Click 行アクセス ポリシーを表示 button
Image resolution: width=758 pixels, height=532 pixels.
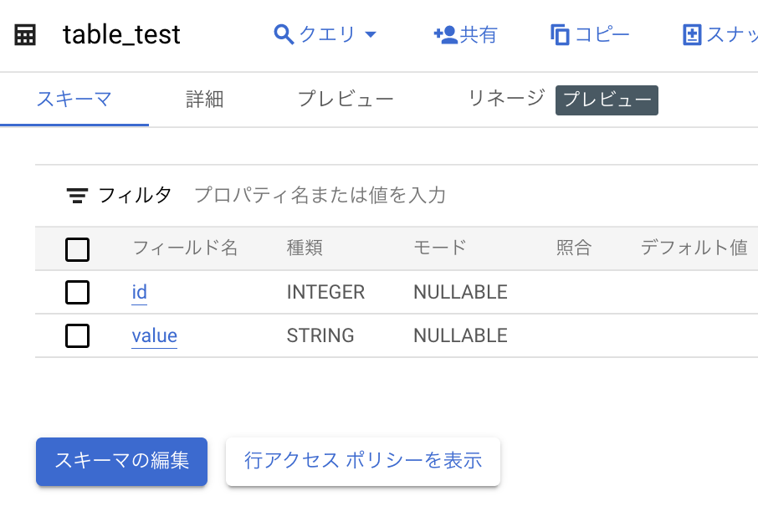coord(362,461)
